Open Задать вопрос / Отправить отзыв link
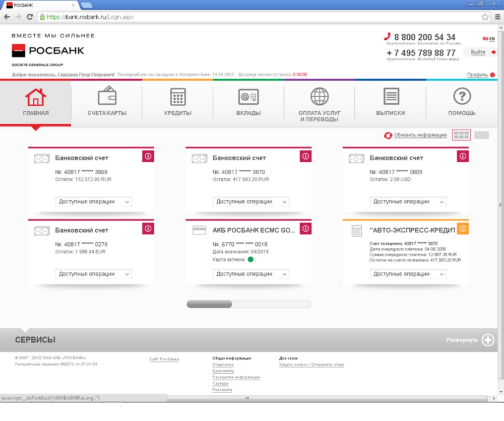504x421 pixels. (311, 365)
